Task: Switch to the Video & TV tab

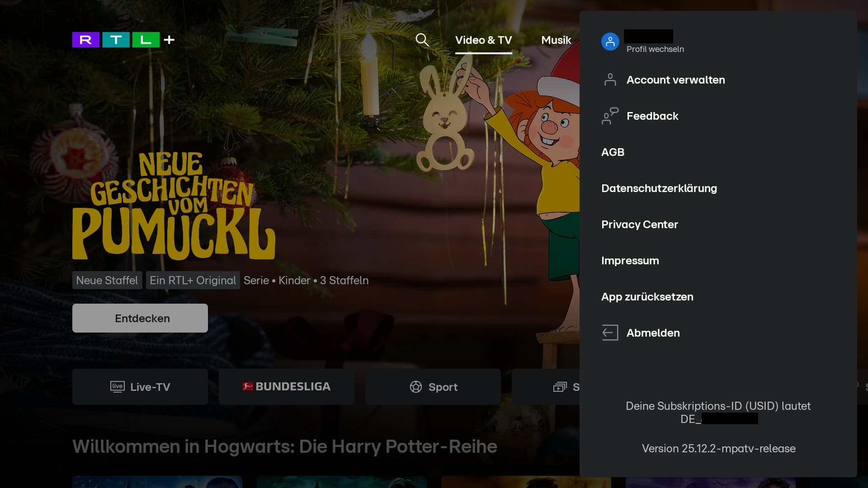Action: (x=483, y=40)
